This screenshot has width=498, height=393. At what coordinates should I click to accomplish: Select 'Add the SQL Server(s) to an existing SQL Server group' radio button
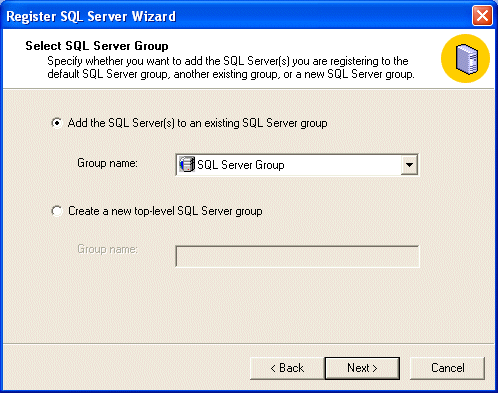tap(57, 123)
